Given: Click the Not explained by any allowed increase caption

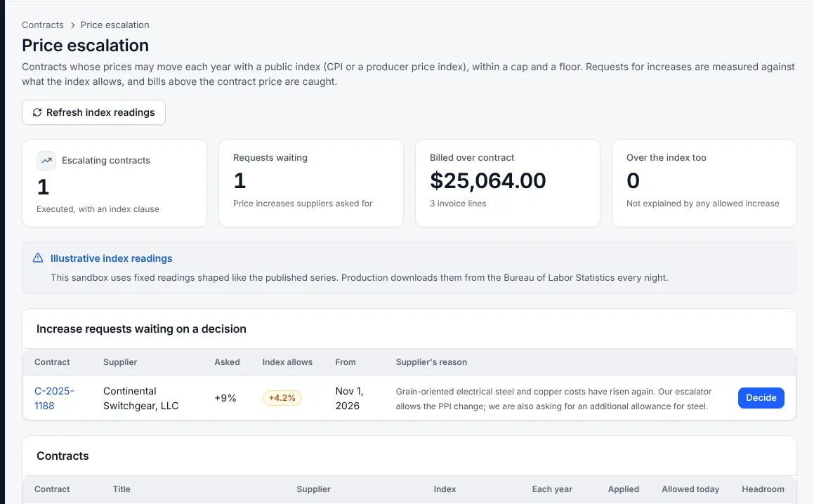Looking at the screenshot, I should point(702,204).
